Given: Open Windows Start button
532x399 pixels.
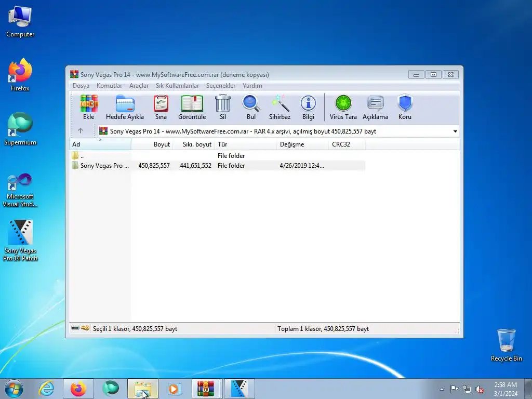Looking at the screenshot, I should (x=14, y=389).
